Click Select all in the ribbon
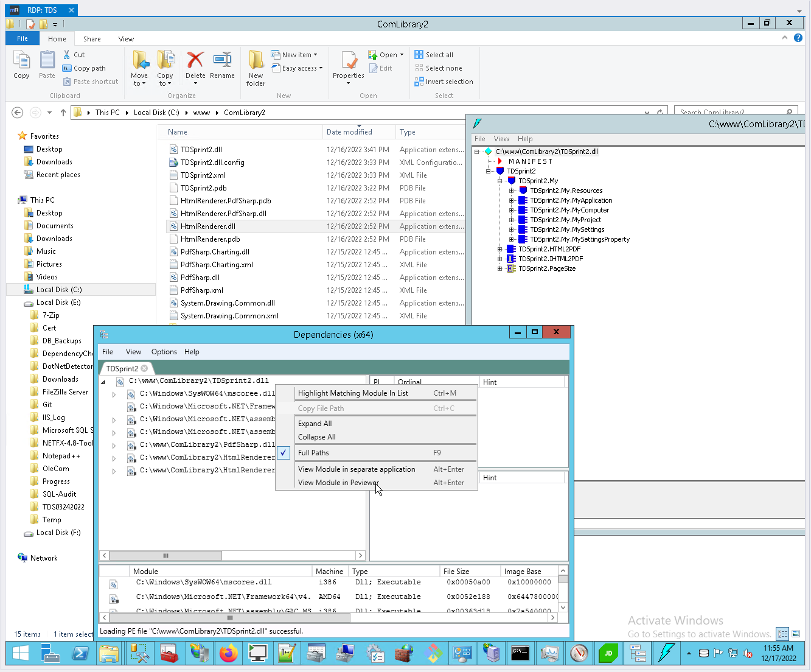 tap(439, 55)
